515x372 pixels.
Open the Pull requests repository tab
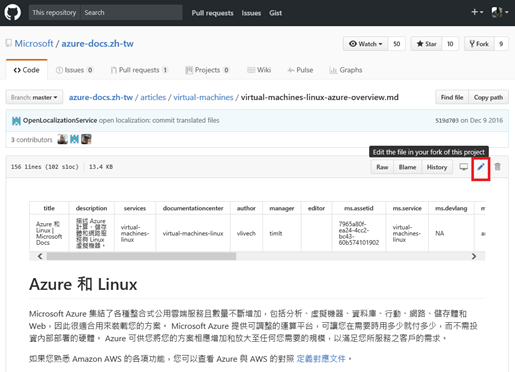pyautogui.click(x=139, y=70)
